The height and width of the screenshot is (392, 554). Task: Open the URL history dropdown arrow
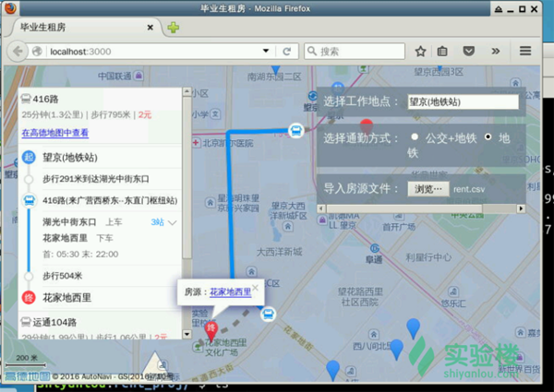pyautogui.click(x=266, y=51)
